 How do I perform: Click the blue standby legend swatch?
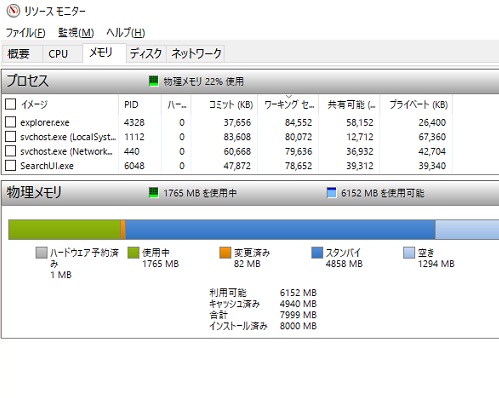(317, 252)
